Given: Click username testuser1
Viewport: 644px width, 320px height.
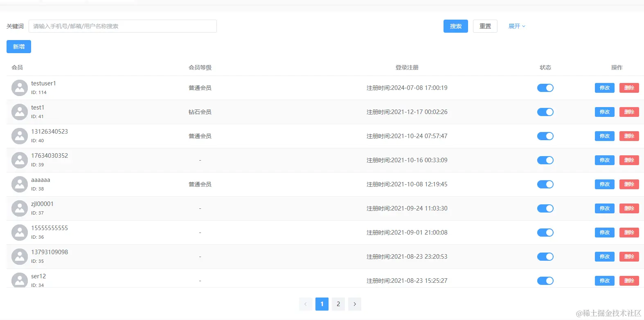Looking at the screenshot, I should 43,83.
